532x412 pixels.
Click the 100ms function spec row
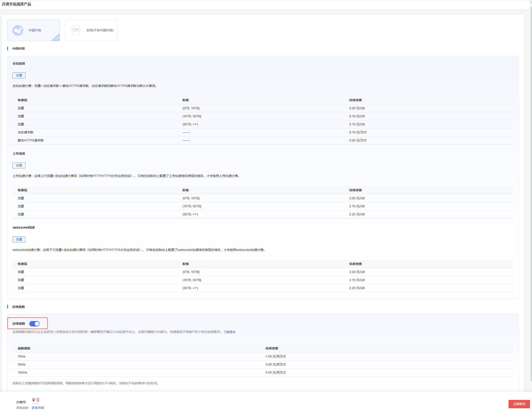[22, 372]
